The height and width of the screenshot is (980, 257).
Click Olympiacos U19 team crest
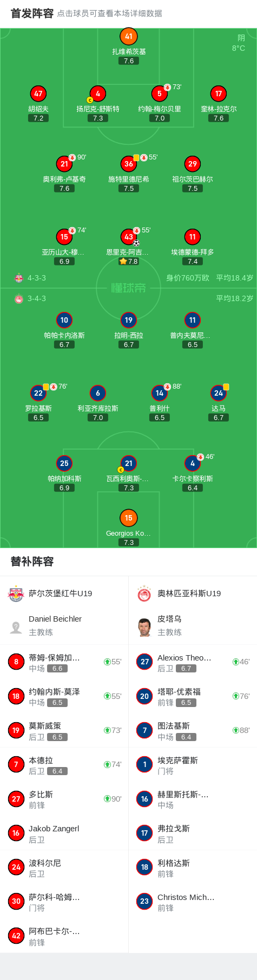tap(144, 594)
